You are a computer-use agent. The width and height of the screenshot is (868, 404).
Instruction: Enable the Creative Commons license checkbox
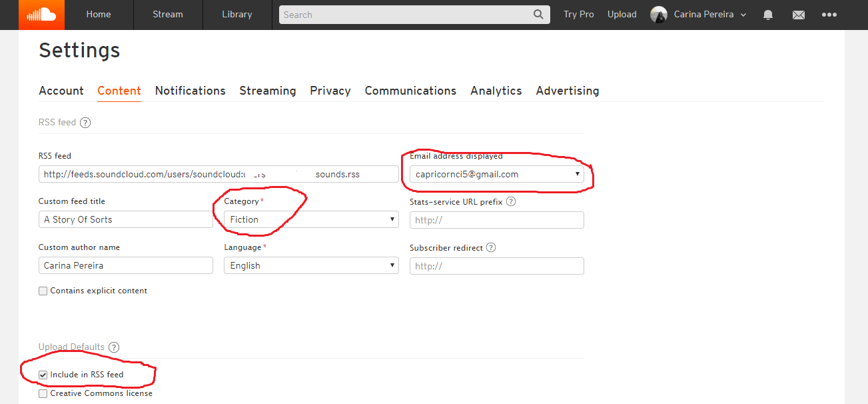(x=43, y=394)
